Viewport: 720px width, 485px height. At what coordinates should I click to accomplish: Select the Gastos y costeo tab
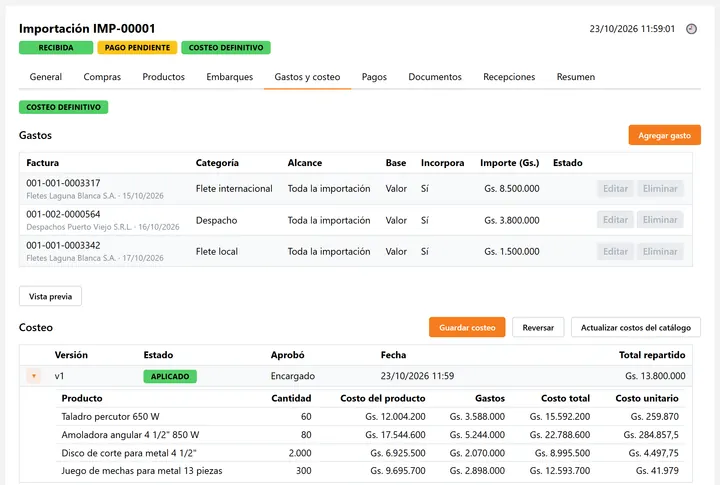point(307,77)
